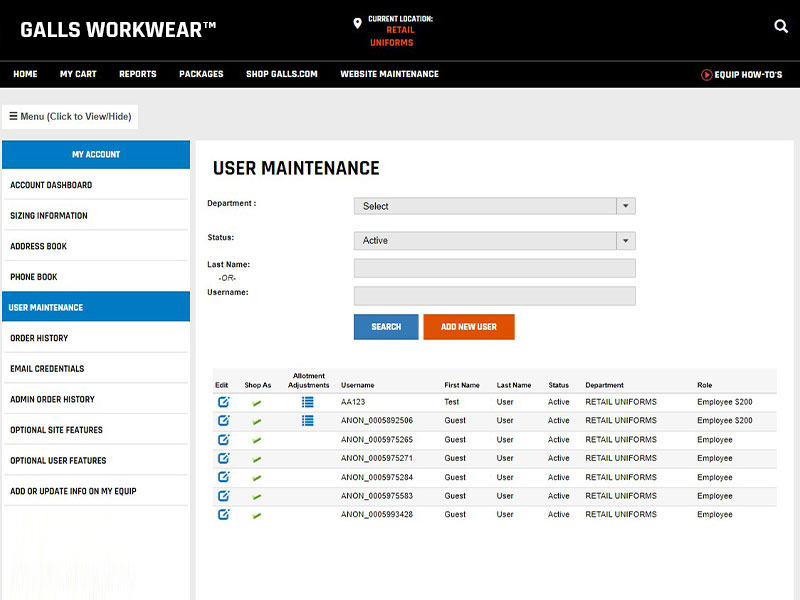Click Shop As checkmark for ANON_0005892506
The width and height of the screenshot is (800, 600).
257,421
